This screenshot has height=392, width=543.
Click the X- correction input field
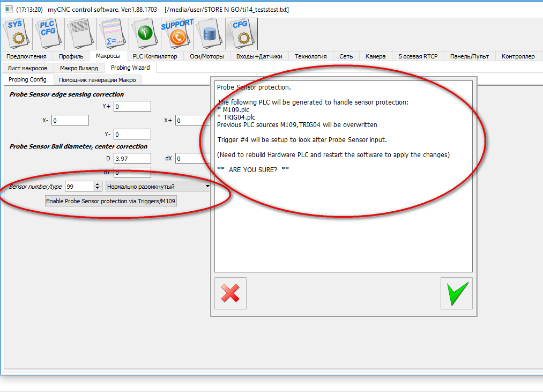[70, 120]
